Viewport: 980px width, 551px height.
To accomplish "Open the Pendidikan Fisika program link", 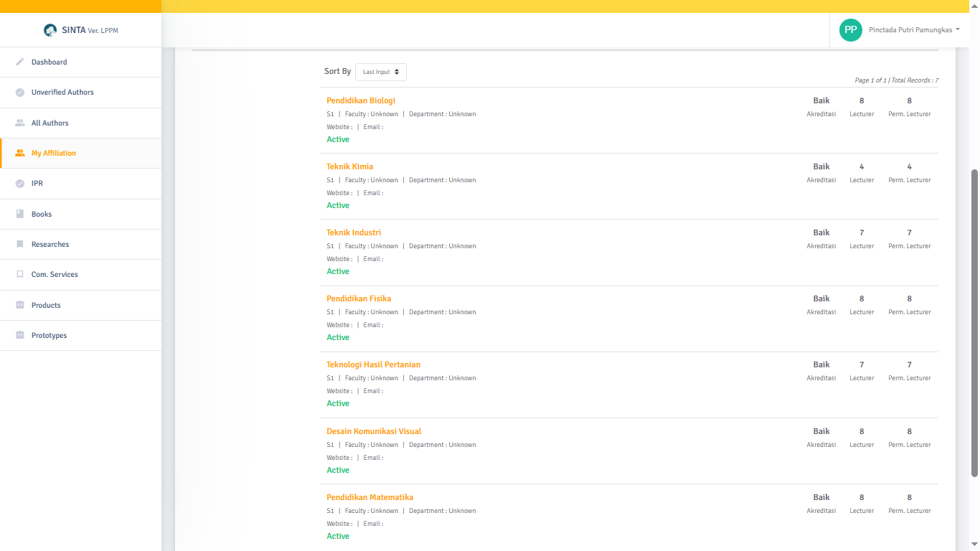I will click(359, 298).
